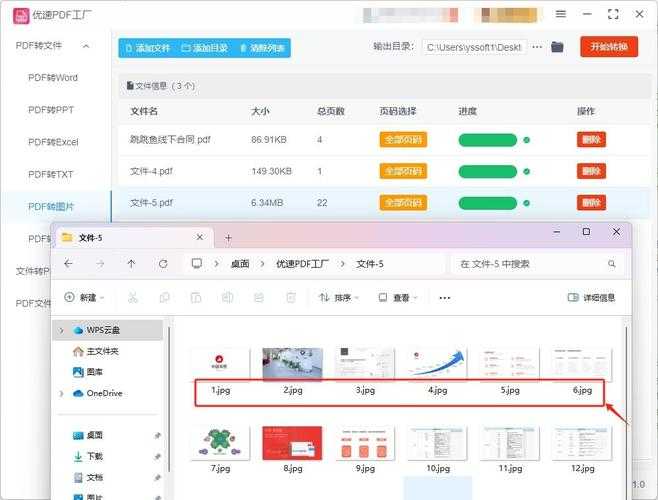Select PDF转PPT in sidebar
This screenshot has width=658, height=500.
pos(51,110)
